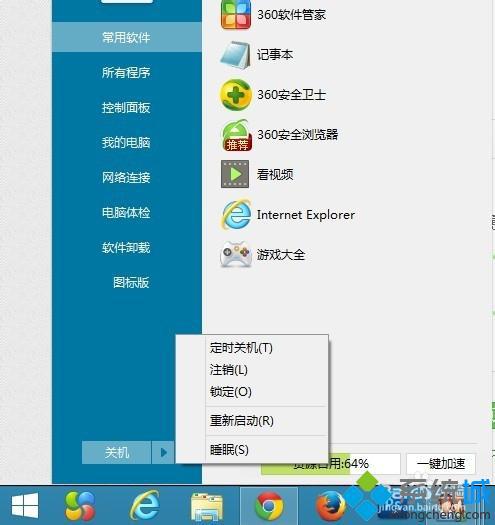Click the resource usage 64% progress bar

331,464
